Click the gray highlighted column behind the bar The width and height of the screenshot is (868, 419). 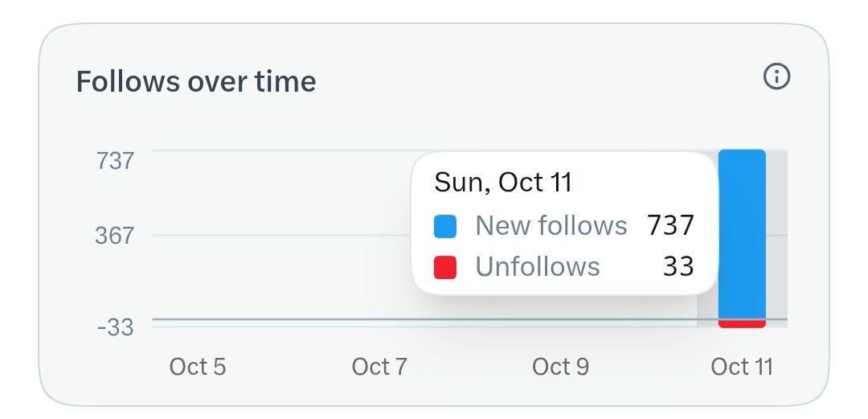[x=777, y=238]
